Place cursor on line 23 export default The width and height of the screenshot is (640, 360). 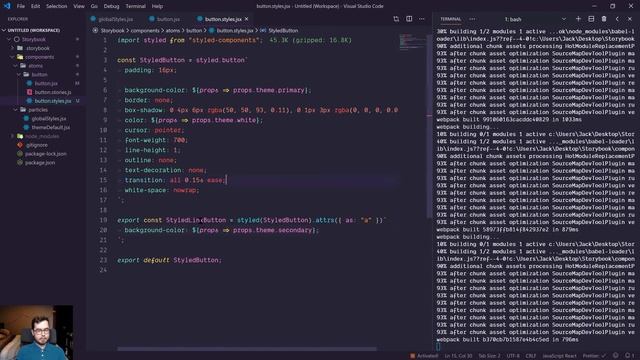point(169,260)
